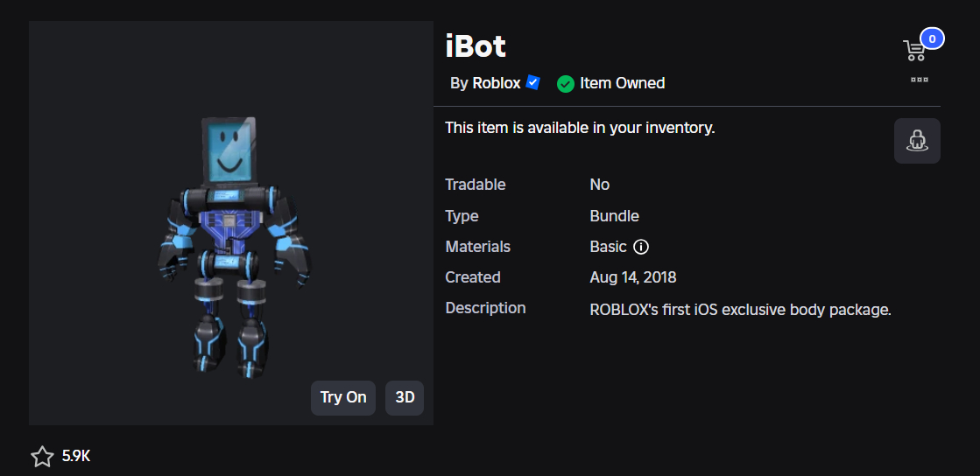Viewport: 980px width, 476px height.
Task: Click the inventory availability message
Action: click(580, 128)
